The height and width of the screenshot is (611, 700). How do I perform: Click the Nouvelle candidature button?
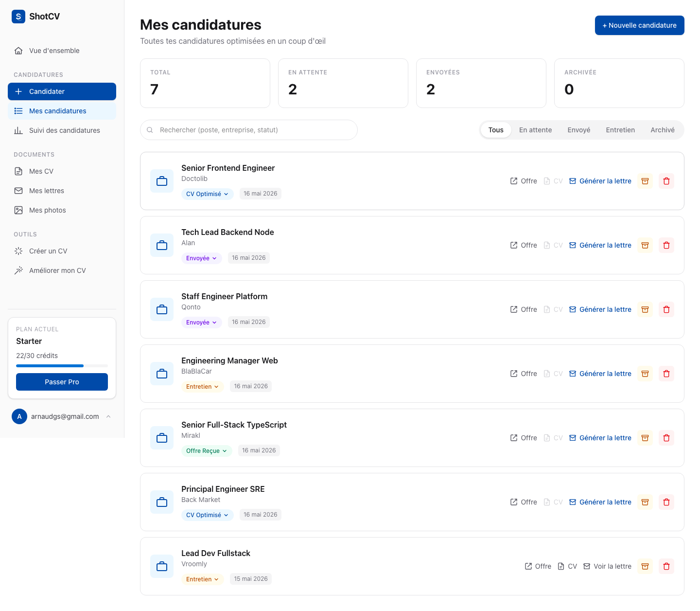tap(639, 25)
